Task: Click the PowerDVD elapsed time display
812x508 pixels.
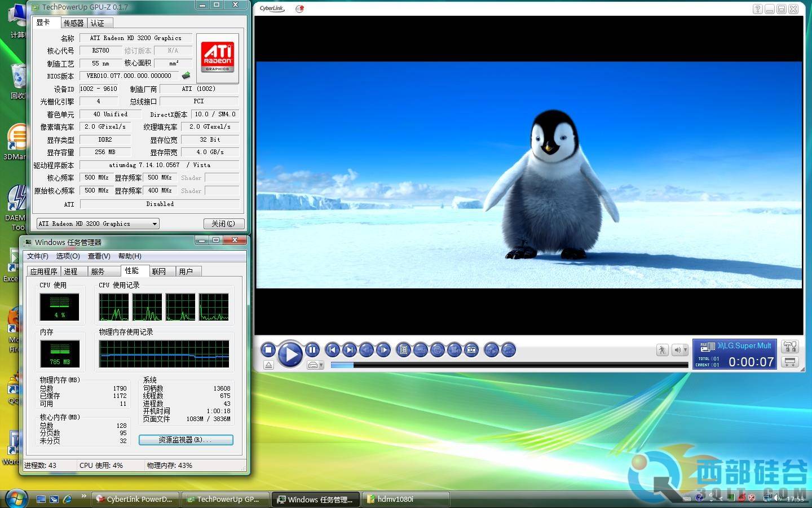Action: (751, 362)
